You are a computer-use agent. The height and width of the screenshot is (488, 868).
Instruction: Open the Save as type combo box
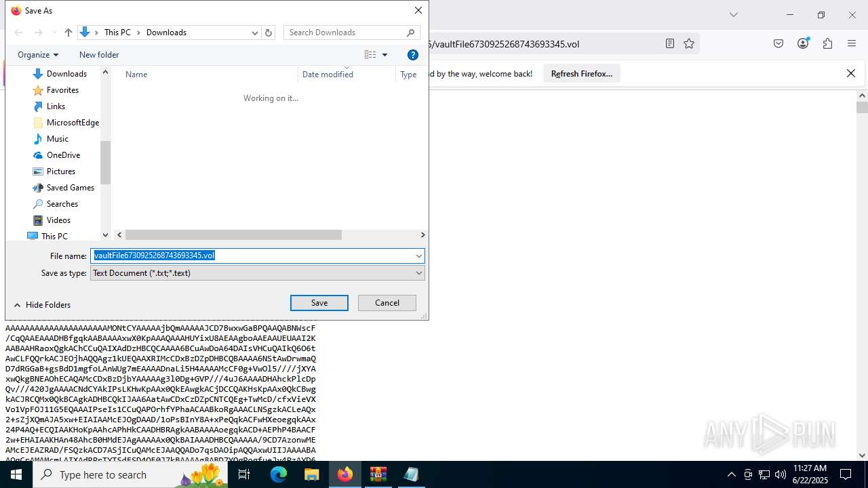(x=257, y=273)
